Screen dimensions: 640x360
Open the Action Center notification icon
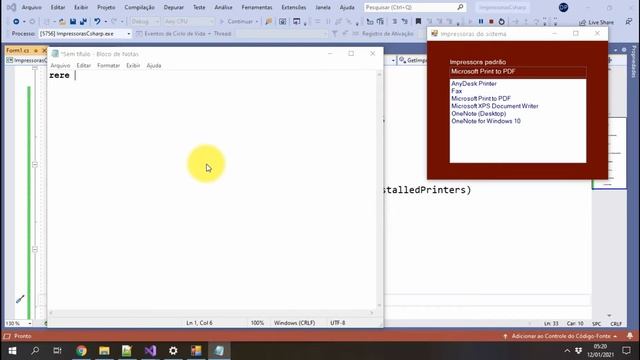tap(627, 351)
